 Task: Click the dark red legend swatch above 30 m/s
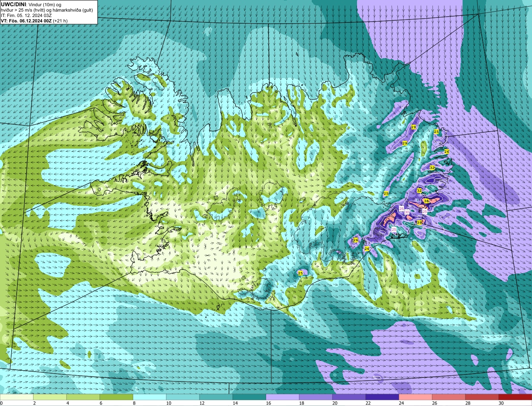[x=515, y=397]
